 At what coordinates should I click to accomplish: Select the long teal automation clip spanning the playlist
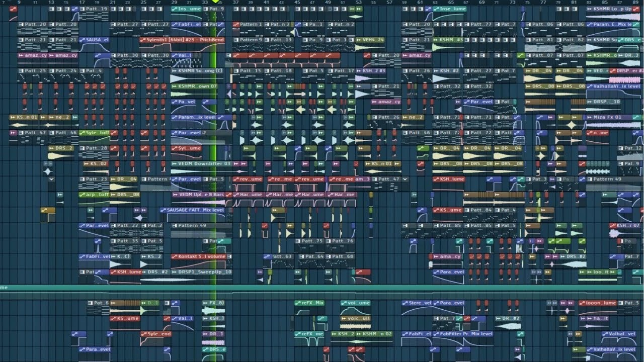322,288
